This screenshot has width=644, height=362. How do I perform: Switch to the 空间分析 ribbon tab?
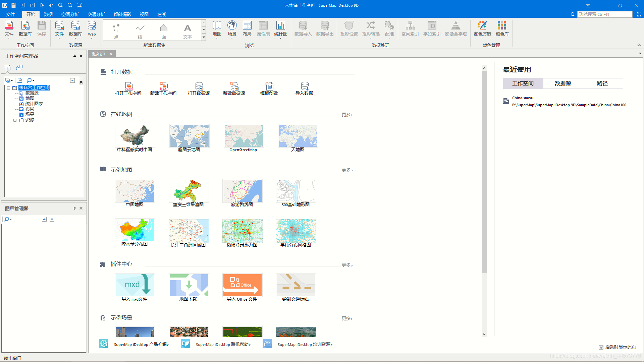pyautogui.click(x=70, y=14)
